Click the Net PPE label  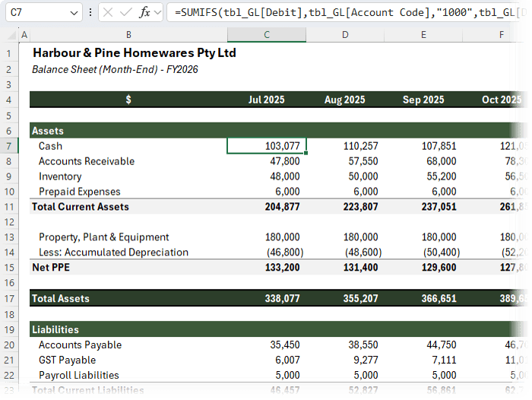pos(51,268)
